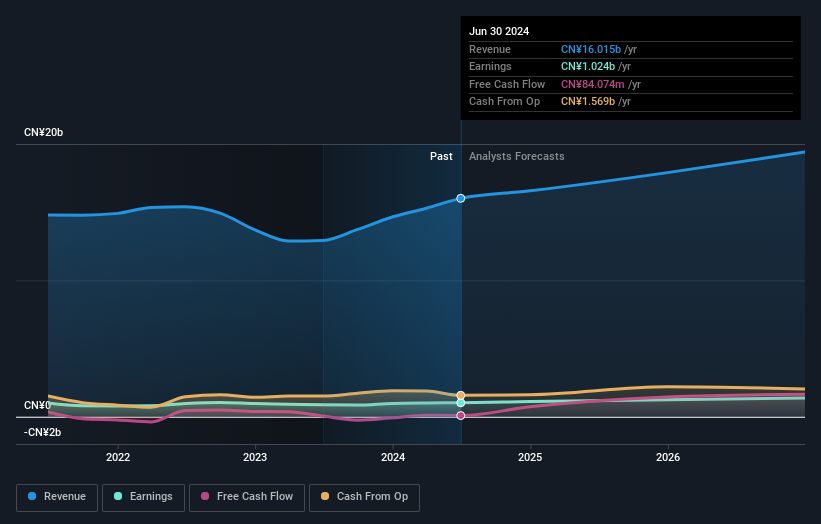The image size is (821, 524).
Task: Click the 'Cash From Op' row label in tooltip
Action: pyautogui.click(x=504, y=102)
